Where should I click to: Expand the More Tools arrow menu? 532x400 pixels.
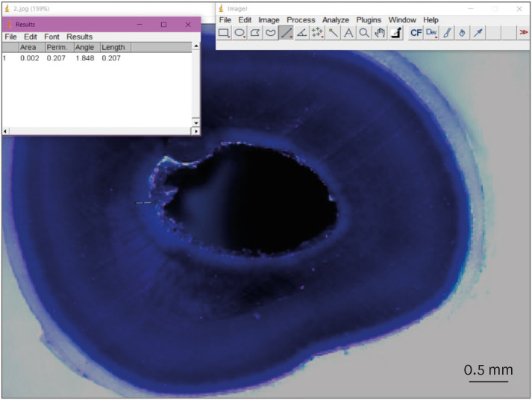pyautogui.click(x=524, y=33)
